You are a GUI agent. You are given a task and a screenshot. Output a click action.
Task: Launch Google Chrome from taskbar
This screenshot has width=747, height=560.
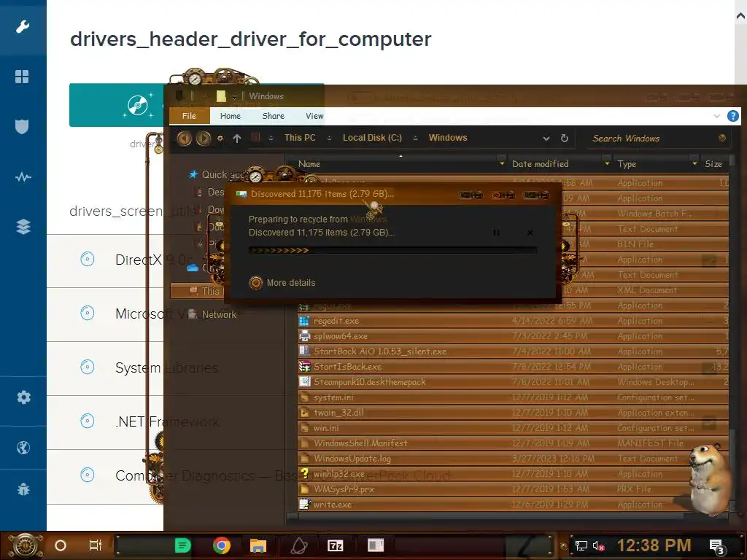[x=222, y=545]
